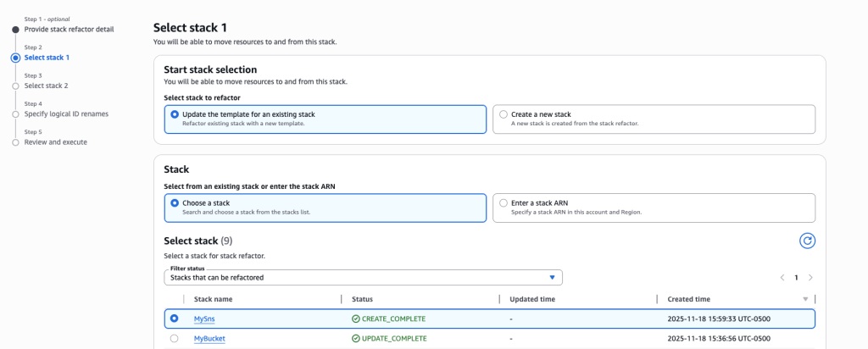The height and width of the screenshot is (349, 868).
Task: Go to the previous page of stacks
Action: tap(782, 278)
